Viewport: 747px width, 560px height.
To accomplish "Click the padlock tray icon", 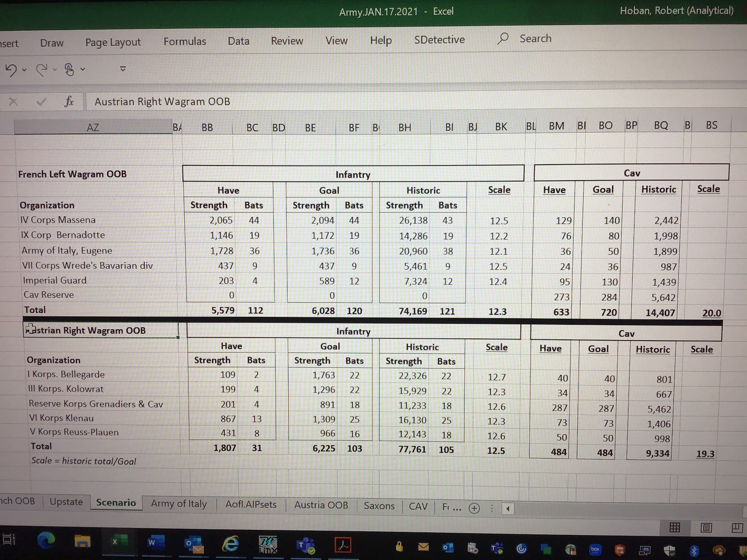I will click(399, 547).
